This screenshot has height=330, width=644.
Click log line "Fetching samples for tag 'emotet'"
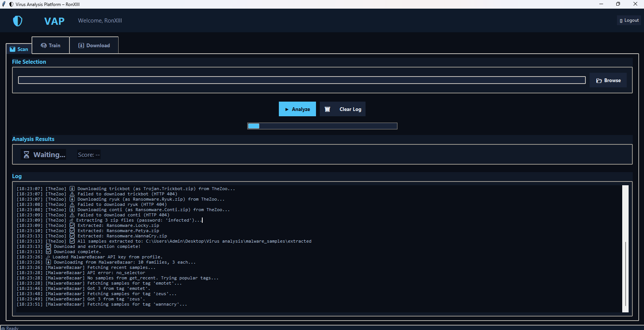(99, 283)
